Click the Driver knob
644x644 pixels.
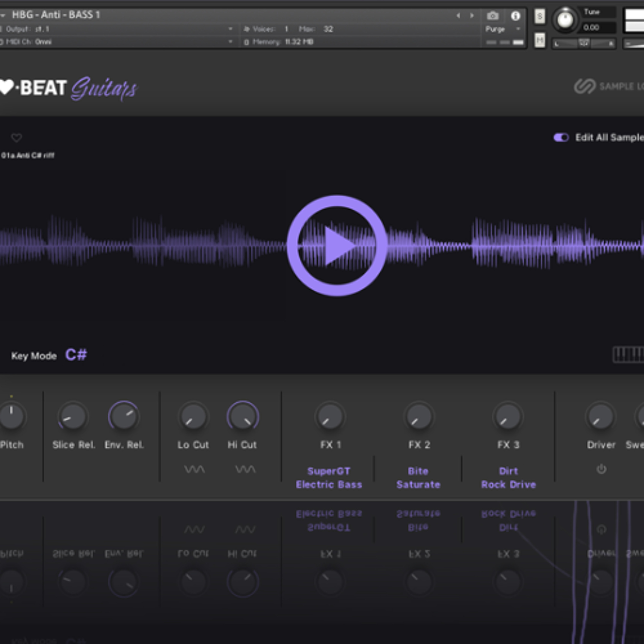point(601,416)
